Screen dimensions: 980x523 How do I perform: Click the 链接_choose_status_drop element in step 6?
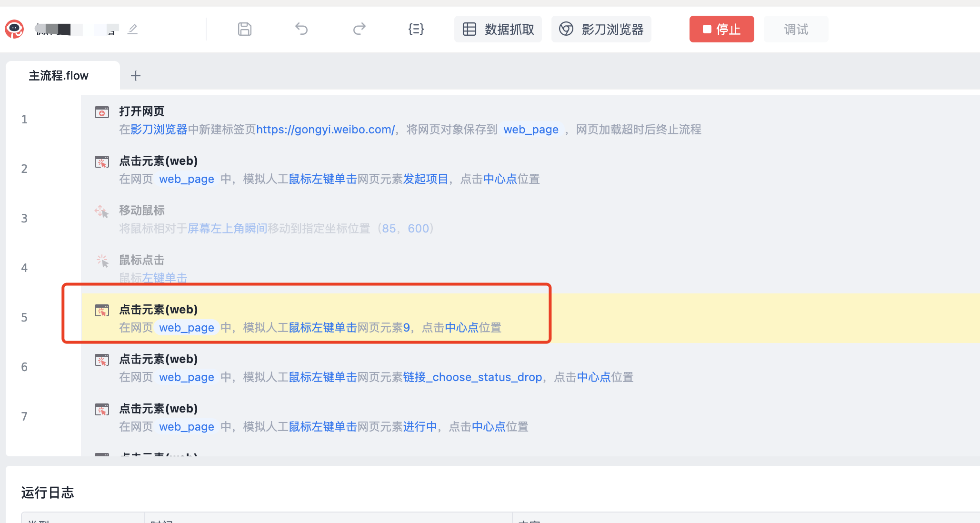[472, 377]
